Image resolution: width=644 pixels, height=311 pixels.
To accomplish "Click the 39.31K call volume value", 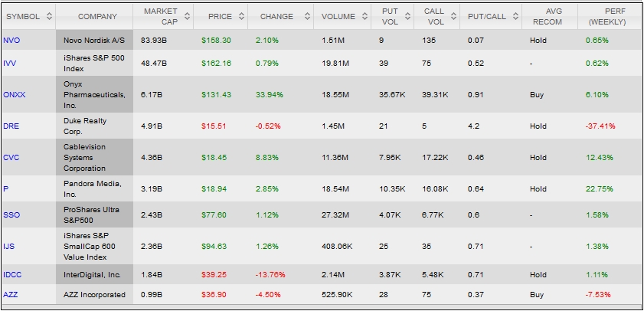I will (435, 94).
